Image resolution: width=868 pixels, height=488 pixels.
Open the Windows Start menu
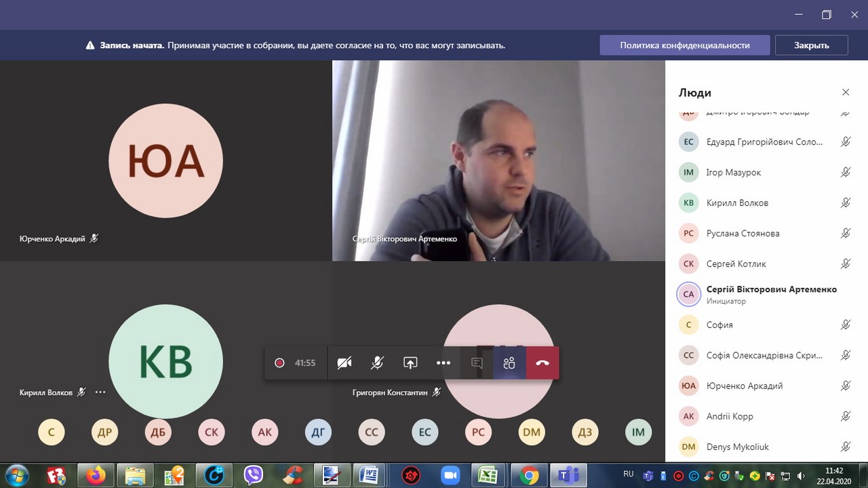(x=16, y=475)
